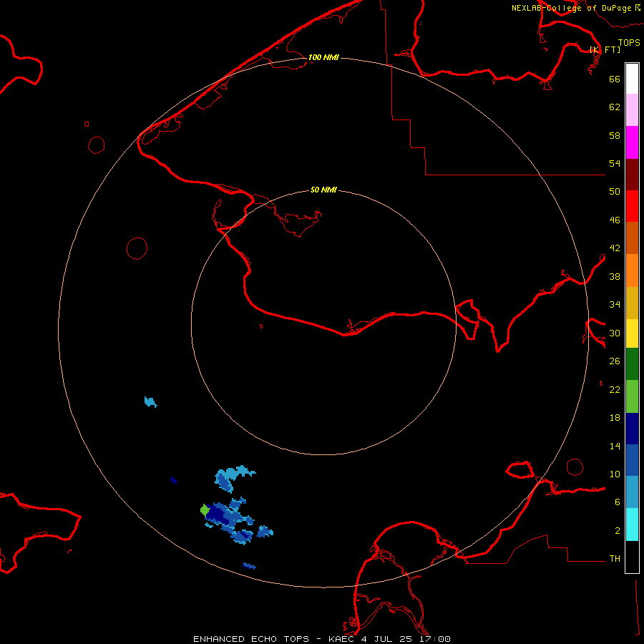Click legend value 6

click(x=617, y=502)
